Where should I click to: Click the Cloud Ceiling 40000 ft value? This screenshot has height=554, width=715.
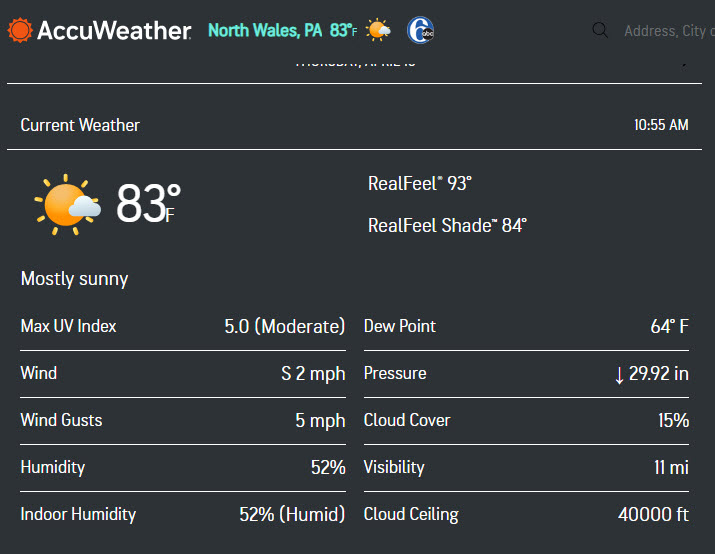(x=653, y=514)
